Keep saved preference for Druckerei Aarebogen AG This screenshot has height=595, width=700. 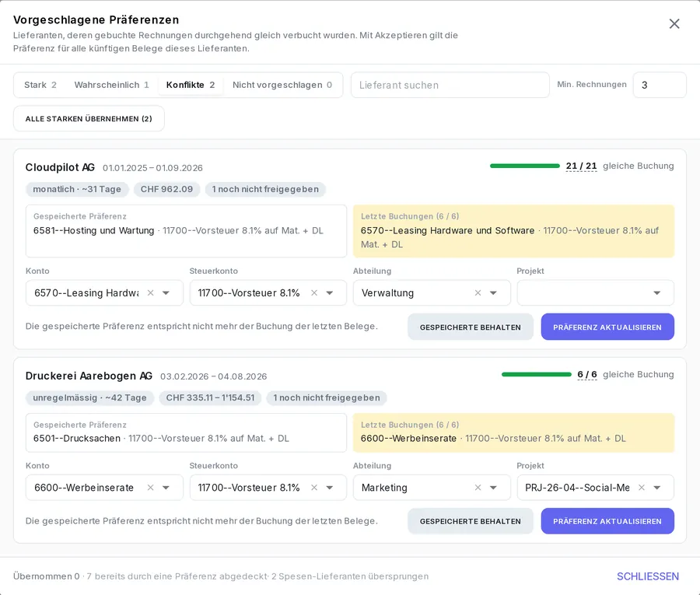470,521
